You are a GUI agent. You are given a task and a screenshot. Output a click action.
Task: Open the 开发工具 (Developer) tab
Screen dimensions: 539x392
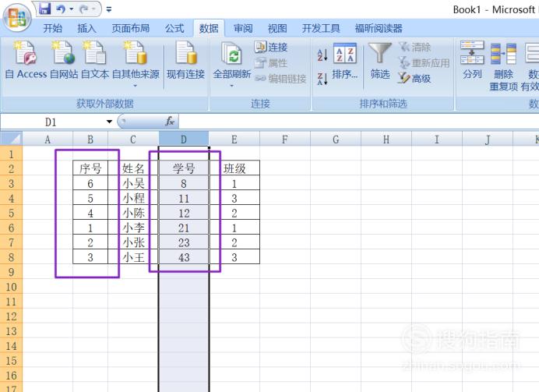pyautogui.click(x=321, y=28)
